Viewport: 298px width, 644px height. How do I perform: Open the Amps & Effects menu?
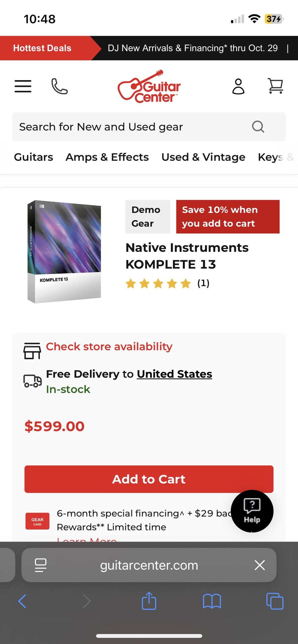(107, 157)
